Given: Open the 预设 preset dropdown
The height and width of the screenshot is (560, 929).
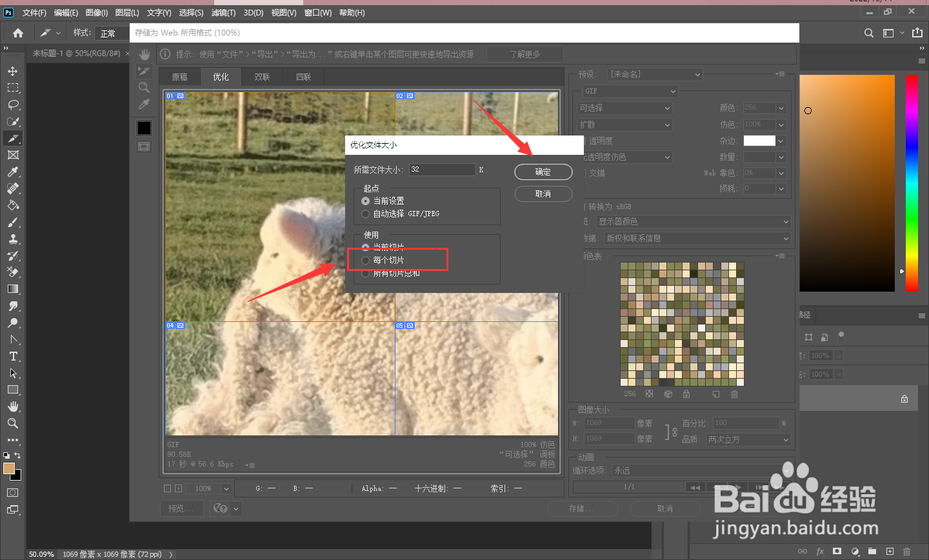Looking at the screenshot, I should [655, 74].
